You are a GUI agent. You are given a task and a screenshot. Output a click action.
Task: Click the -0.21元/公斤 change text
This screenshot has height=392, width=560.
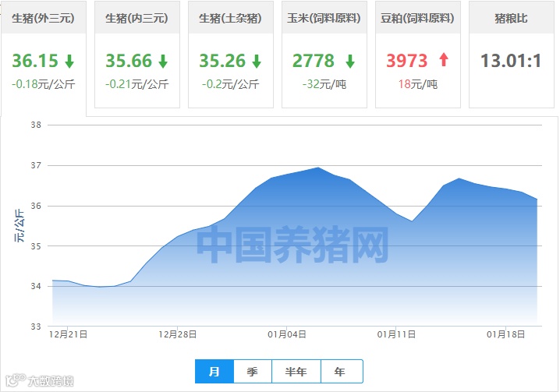click(136, 84)
